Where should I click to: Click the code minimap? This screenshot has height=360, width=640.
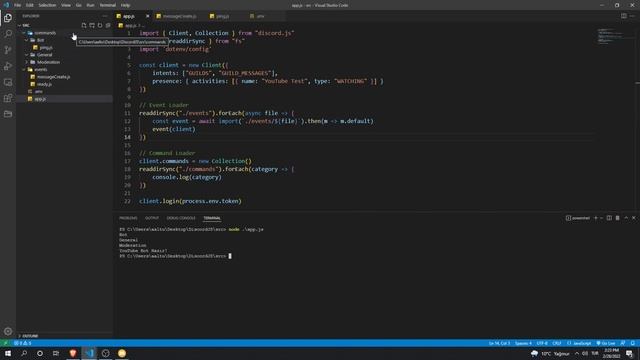coord(611,36)
